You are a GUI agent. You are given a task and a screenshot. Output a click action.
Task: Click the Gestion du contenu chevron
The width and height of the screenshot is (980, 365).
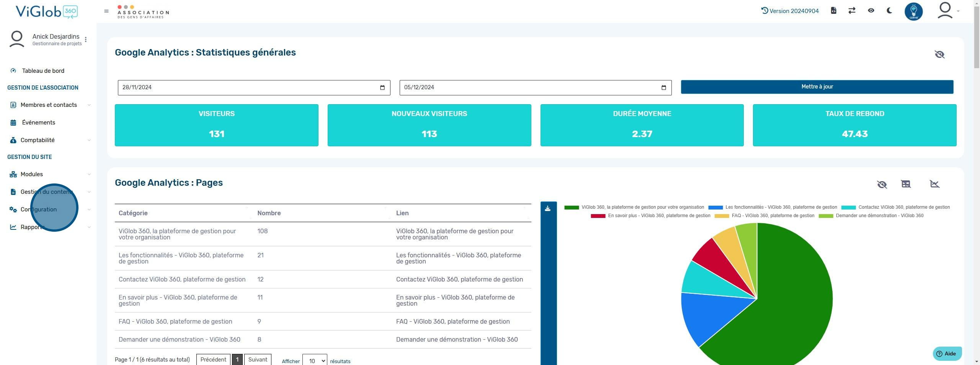[89, 192]
